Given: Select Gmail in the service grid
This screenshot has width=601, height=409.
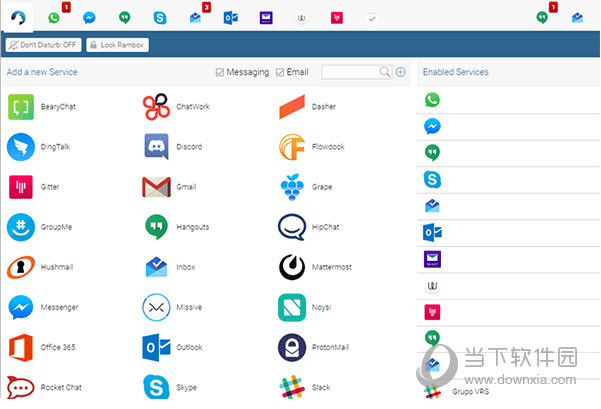Looking at the screenshot, I should coord(169,187).
